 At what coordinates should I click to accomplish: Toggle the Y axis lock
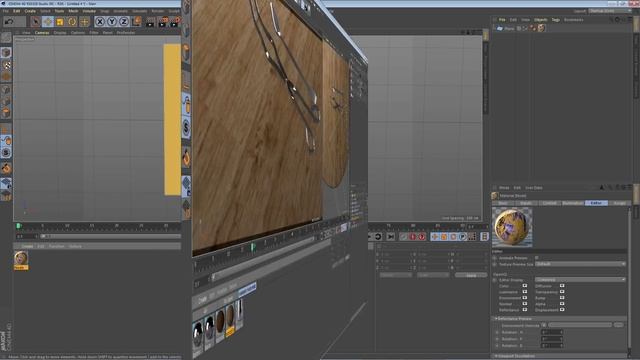(112, 21)
